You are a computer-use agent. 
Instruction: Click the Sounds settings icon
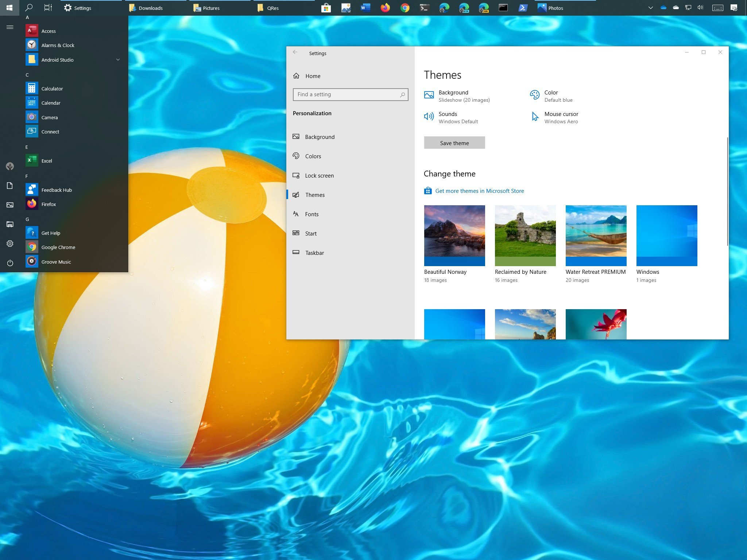429,116
